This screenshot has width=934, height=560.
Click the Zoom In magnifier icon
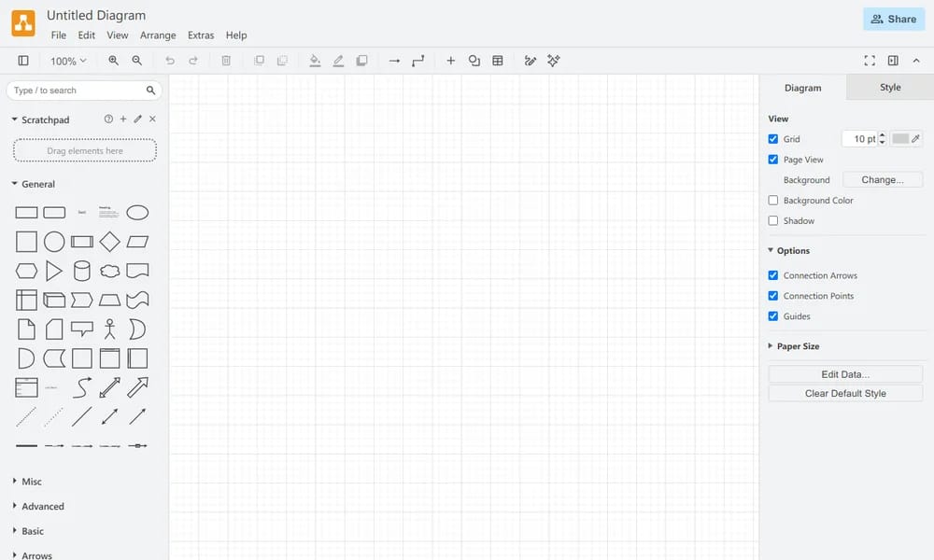pos(113,61)
